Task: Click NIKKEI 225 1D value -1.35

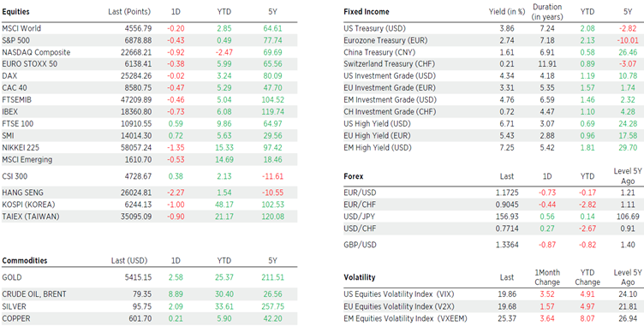Action: pos(176,148)
